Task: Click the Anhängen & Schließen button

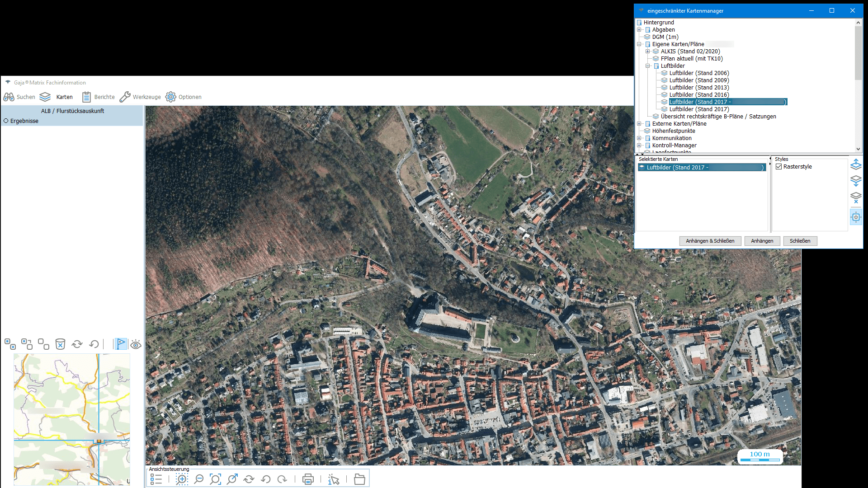Action: (710, 241)
